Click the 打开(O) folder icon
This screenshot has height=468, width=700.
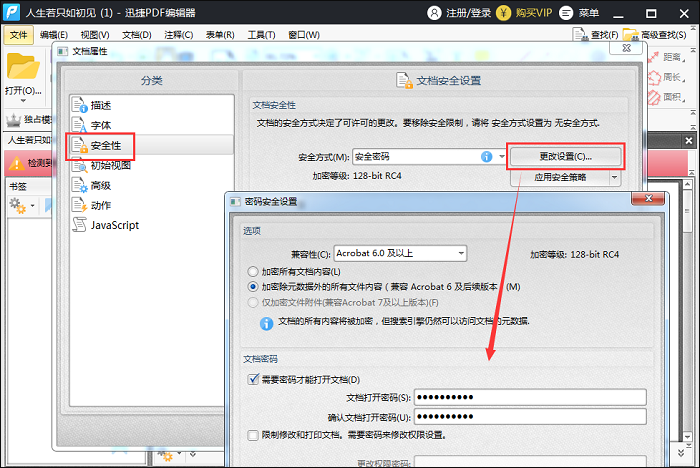point(22,66)
